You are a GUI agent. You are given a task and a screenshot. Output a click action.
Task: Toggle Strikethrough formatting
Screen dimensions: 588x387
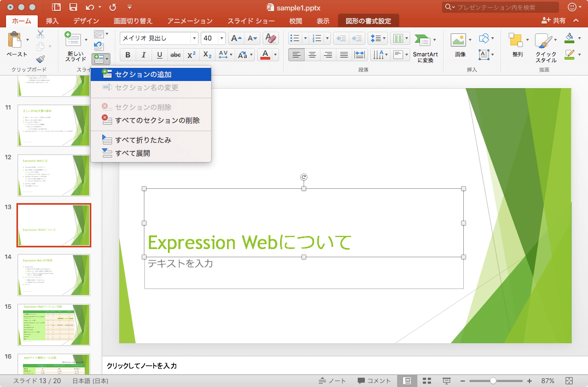point(176,55)
